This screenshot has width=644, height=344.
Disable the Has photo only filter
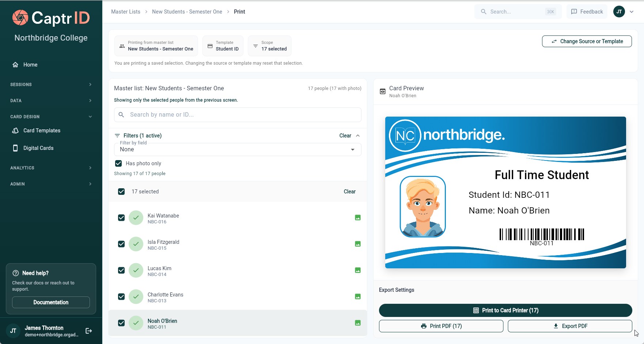tap(118, 163)
